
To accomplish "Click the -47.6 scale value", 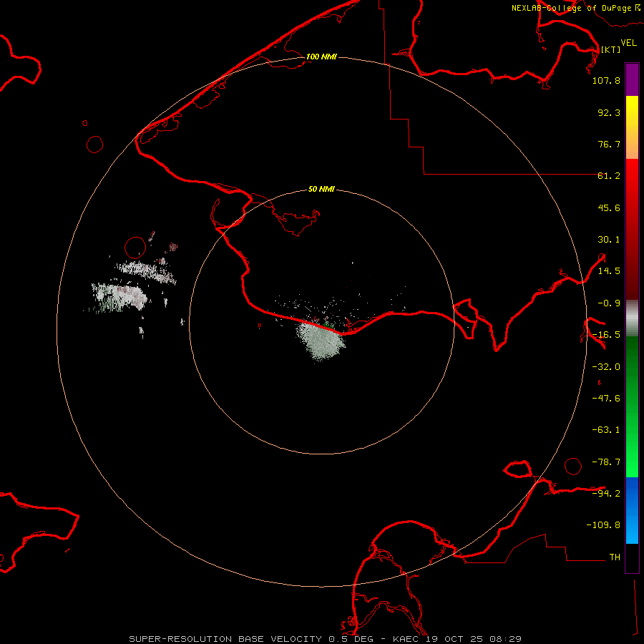I will pyautogui.click(x=606, y=399).
